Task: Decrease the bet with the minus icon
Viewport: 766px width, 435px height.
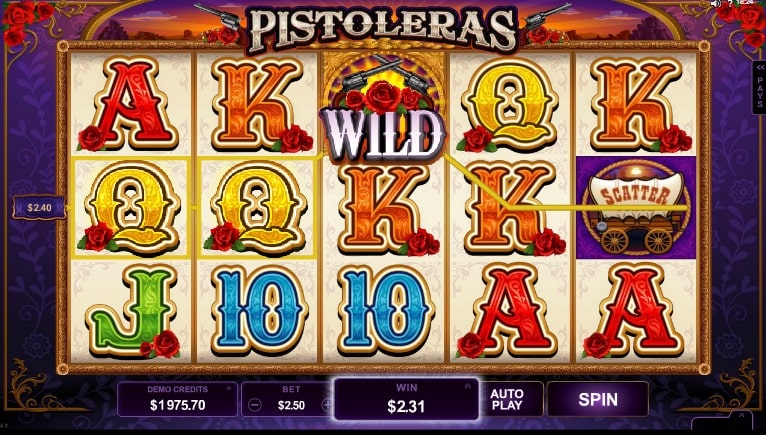Action: (x=255, y=405)
